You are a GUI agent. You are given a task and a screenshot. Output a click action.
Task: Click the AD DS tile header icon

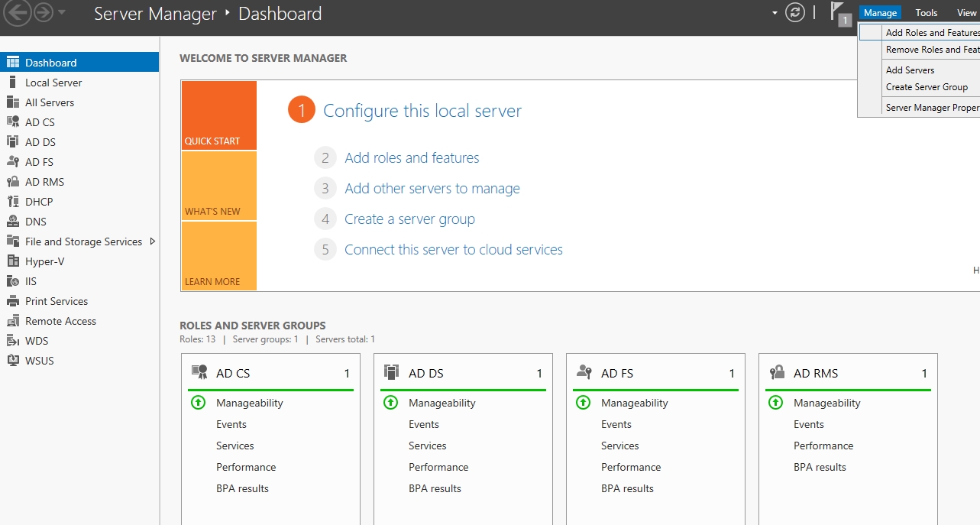tap(392, 373)
